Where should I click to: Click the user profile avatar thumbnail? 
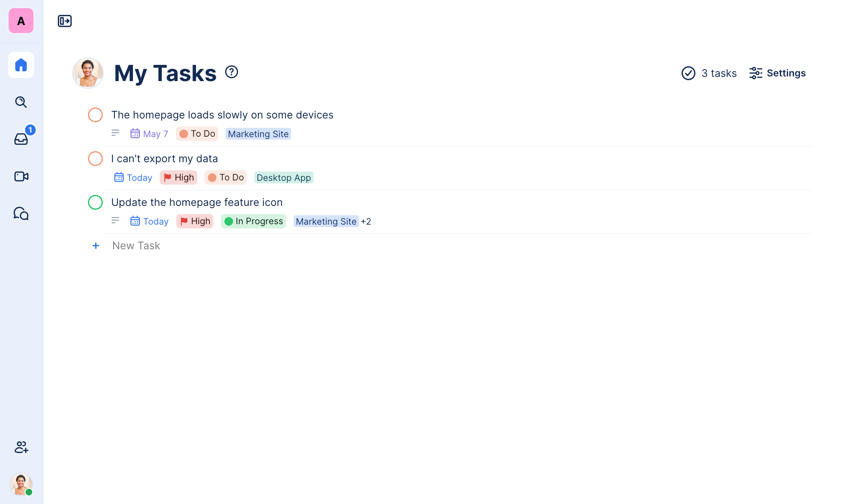click(x=21, y=484)
